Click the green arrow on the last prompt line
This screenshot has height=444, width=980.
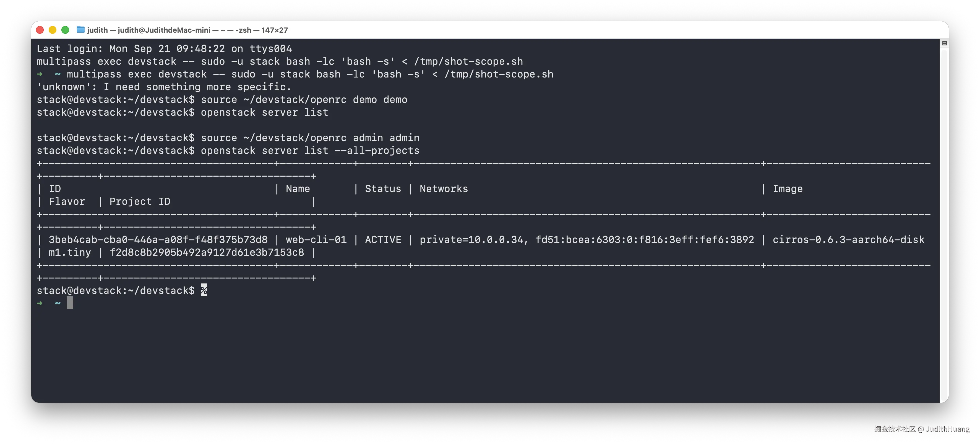(x=40, y=303)
